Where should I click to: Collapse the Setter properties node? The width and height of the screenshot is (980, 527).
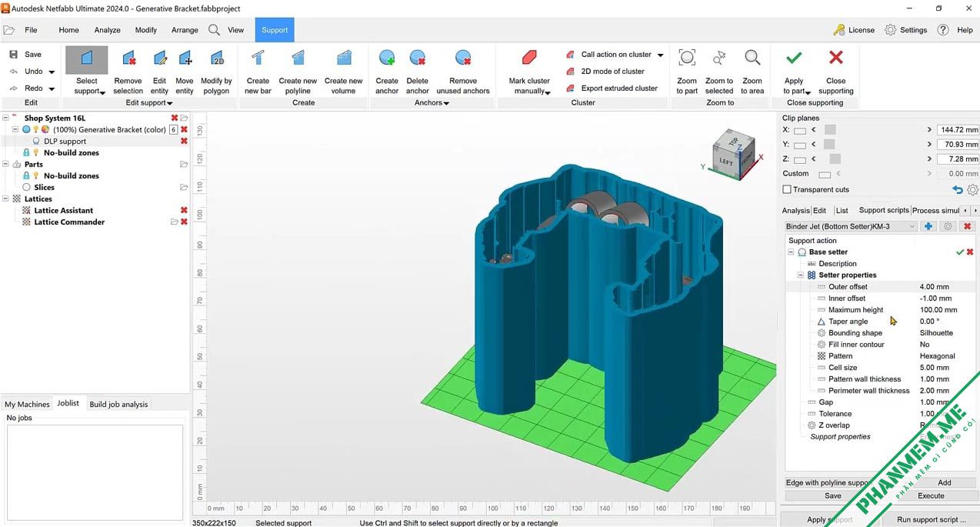point(801,275)
